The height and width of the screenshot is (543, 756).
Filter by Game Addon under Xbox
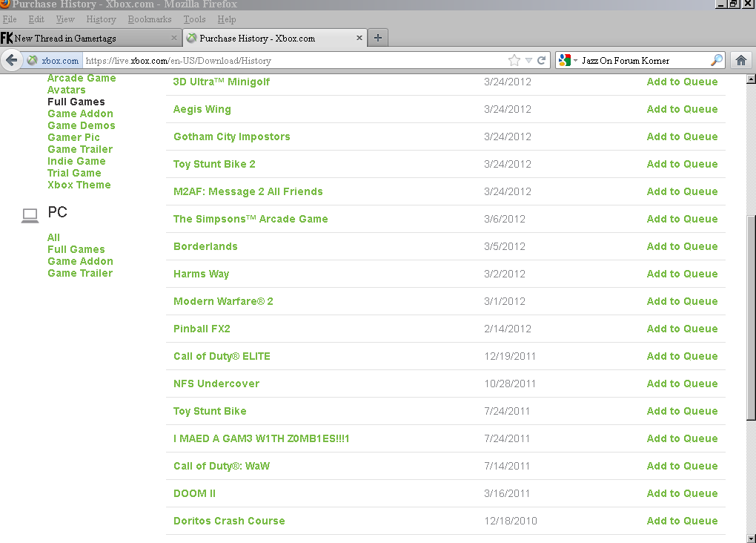coord(81,113)
